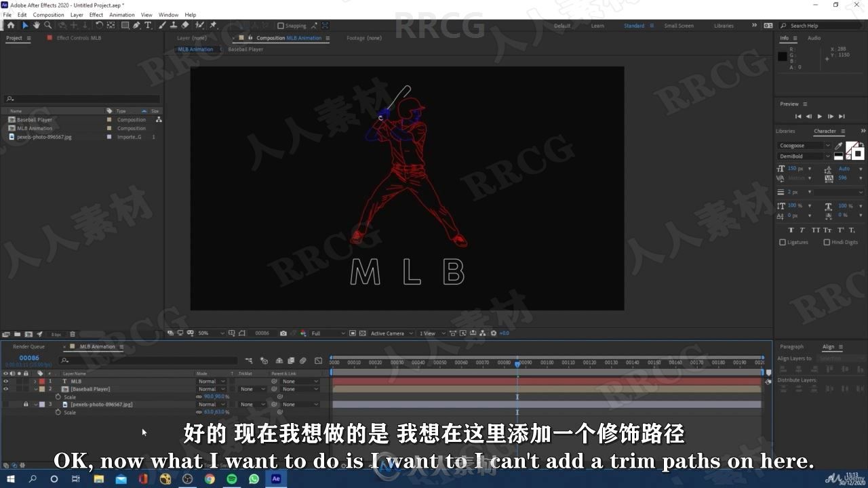Open the Graph Editor in timeline
Screen dimensions: 868x488
(x=319, y=361)
